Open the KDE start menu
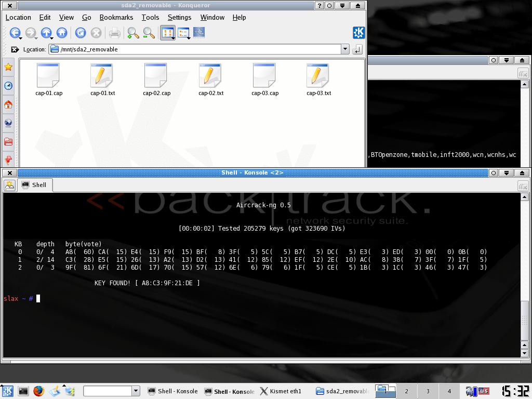Screen dimensions: 532x399 point(7,391)
